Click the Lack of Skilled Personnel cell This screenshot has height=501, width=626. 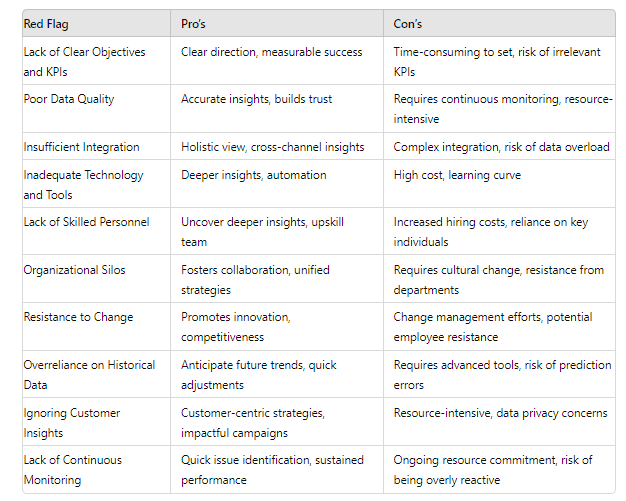[x=96, y=231]
